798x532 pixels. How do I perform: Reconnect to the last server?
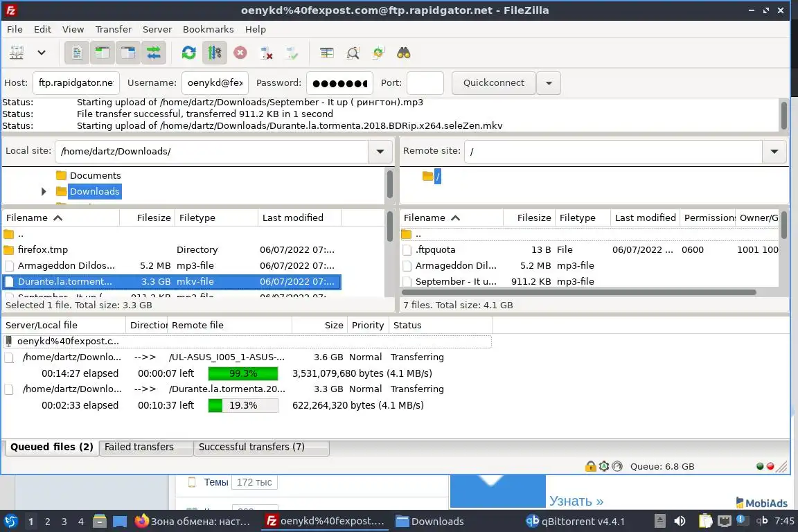point(292,53)
